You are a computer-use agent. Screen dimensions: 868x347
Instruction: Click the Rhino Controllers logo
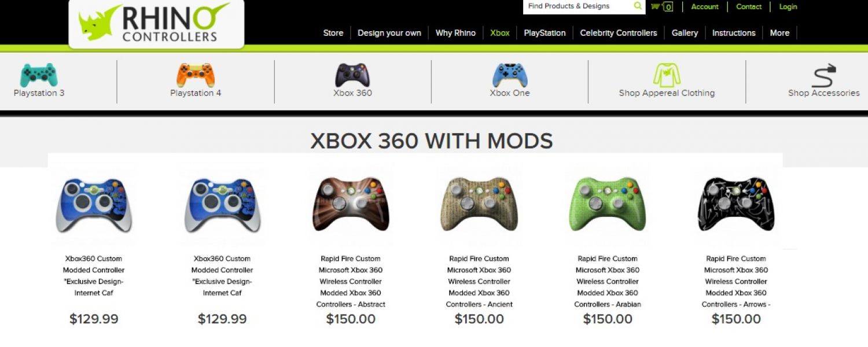click(156, 23)
